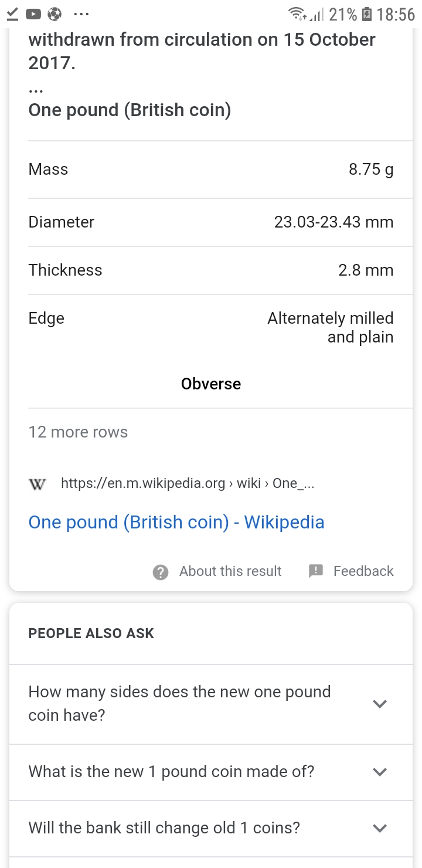Tap About this result text
422x868 pixels.
coord(230,571)
